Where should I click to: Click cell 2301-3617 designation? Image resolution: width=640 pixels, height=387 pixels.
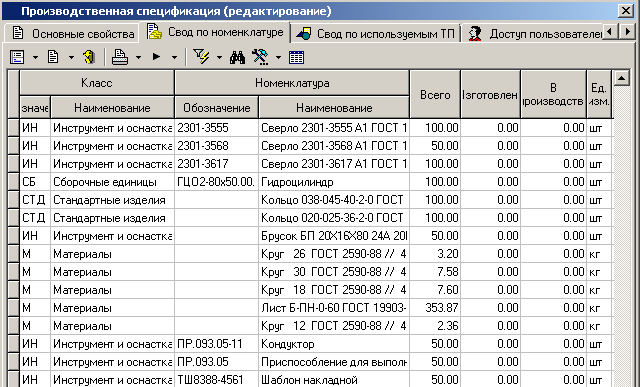(x=216, y=164)
